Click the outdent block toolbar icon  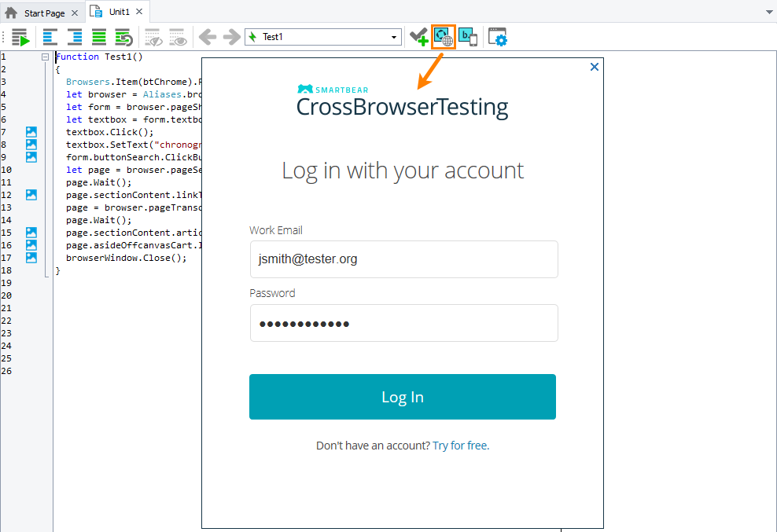pos(50,37)
